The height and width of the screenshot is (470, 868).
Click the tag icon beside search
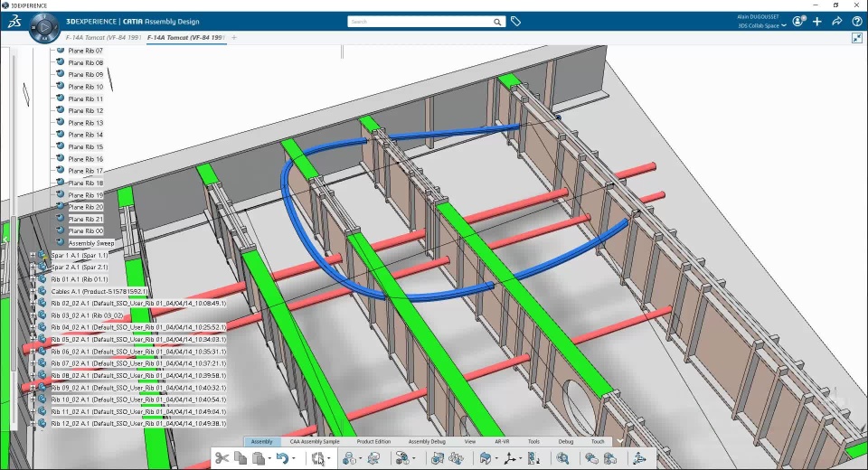click(516, 22)
